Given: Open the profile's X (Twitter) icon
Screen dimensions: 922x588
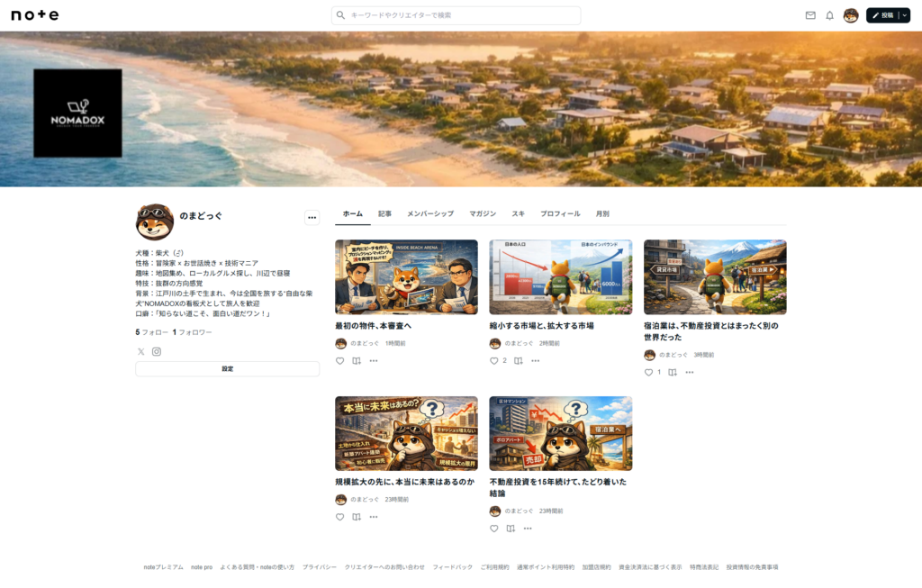Looking at the screenshot, I should [x=140, y=350].
